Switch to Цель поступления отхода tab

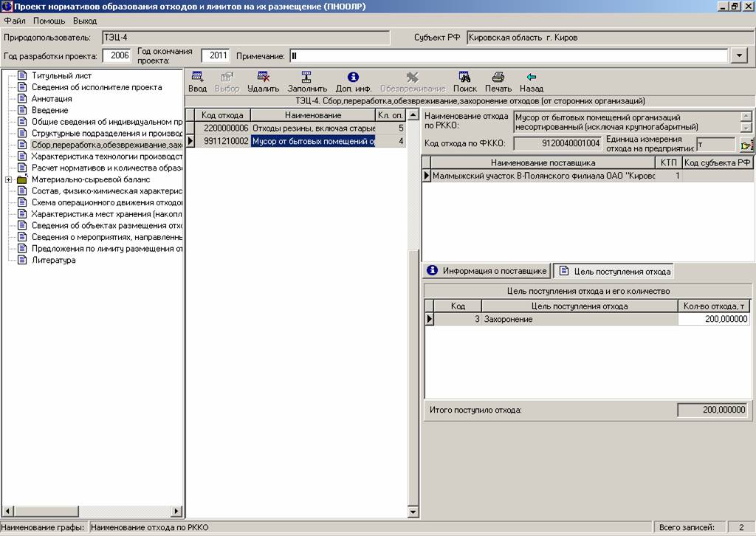pyautogui.click(x=614, y=271)
